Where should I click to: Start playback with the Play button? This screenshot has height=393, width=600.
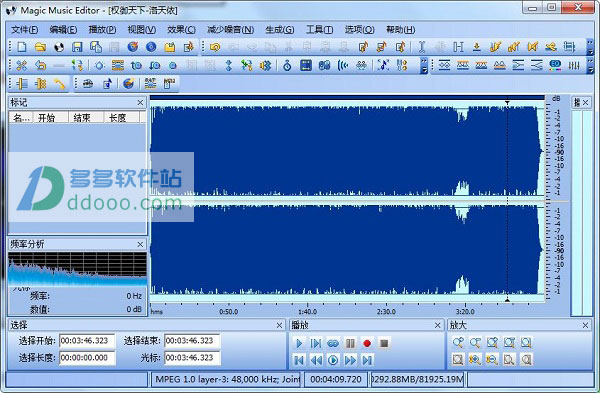pyautogui.click(x=299, y=343)
